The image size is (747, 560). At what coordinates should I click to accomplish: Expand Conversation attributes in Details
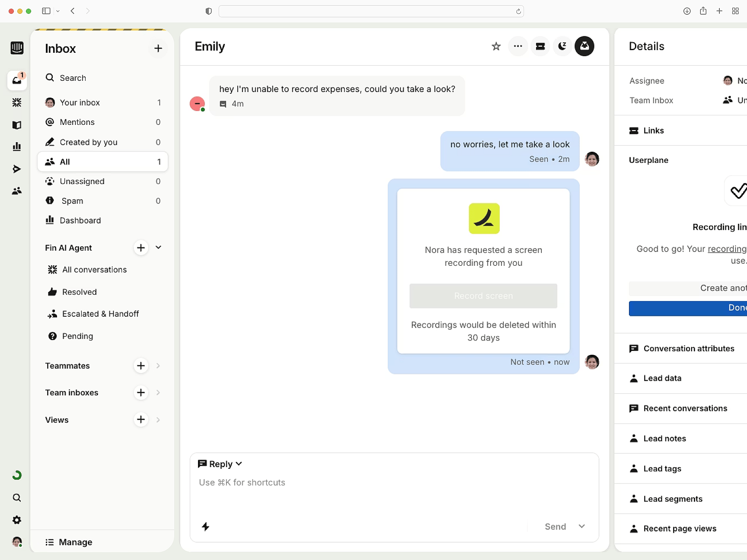pyautogui.click(x=688, y=348)
